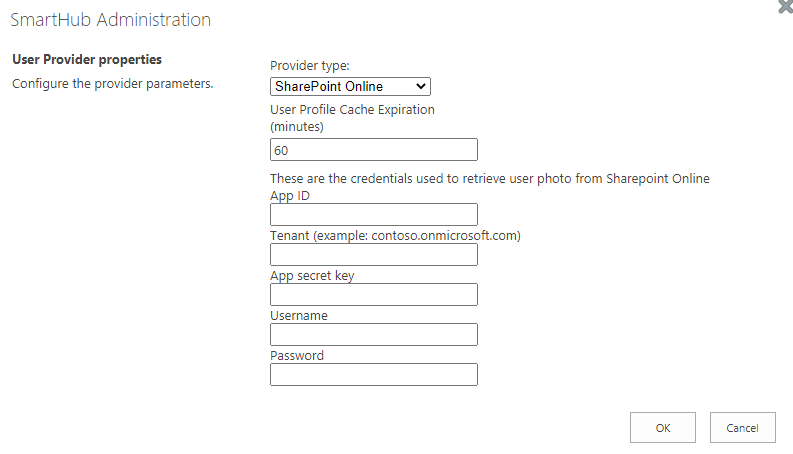Close the SmartHub Administration dialog
793x454 pixels.
click(x=786, y=6)
